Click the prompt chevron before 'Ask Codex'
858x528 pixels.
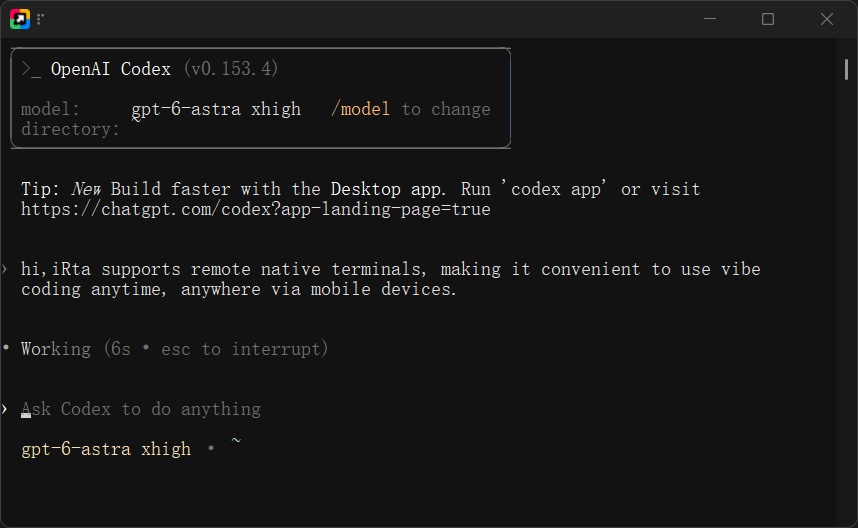[4, 409]
